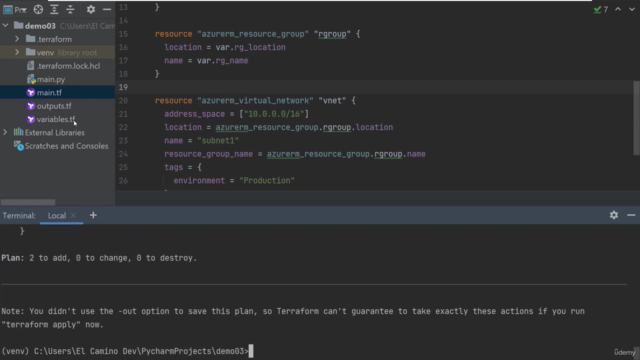Click the Terraform icon beside outputs.tf
The height and width of the screenshot is (360, 640).
click(31, 106)
